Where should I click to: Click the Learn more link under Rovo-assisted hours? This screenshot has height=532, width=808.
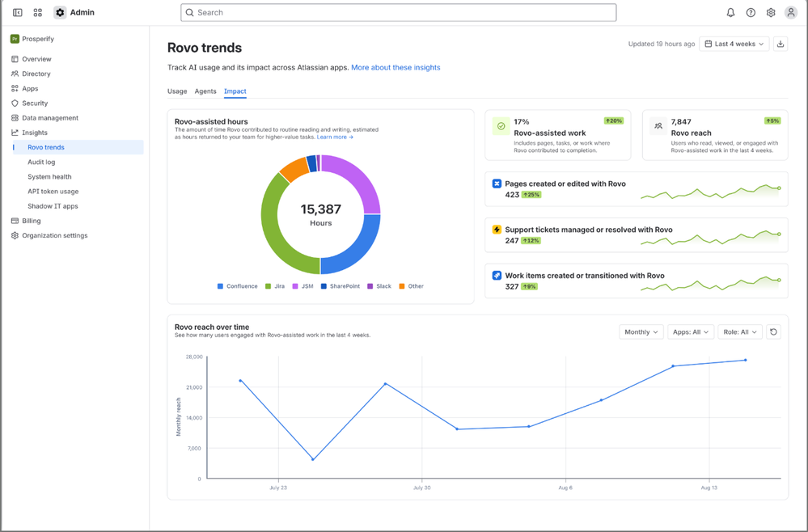click(335, 137)
